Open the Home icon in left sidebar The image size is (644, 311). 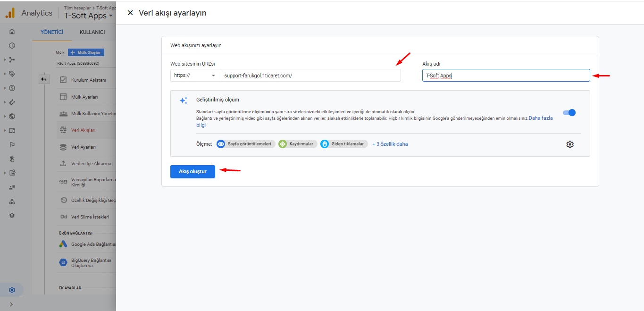(12, 32)
